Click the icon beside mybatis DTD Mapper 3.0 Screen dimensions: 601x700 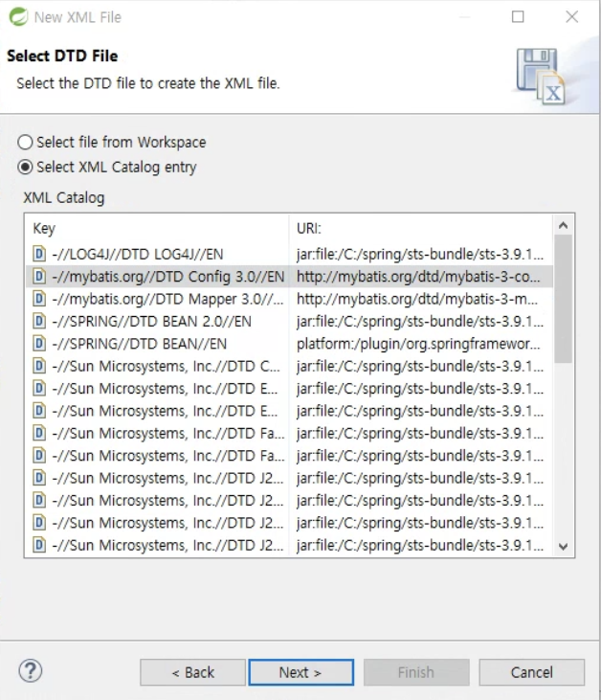(x=39, y=298)
